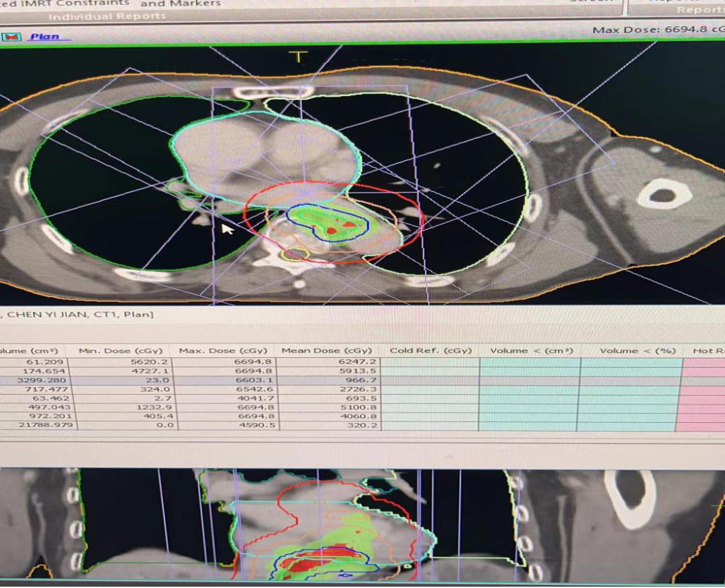The height and width of the screenshot is (588, 725).
Task: Click the Max. Dose (cGy) column header
Action: [222, 350]
